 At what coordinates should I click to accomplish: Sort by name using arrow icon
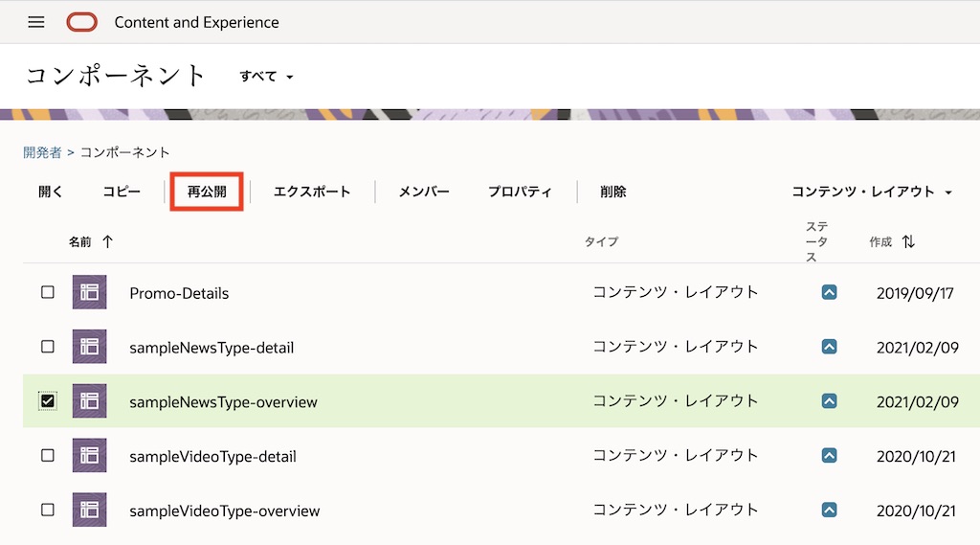pyautogui.click(x=107, y=242)
